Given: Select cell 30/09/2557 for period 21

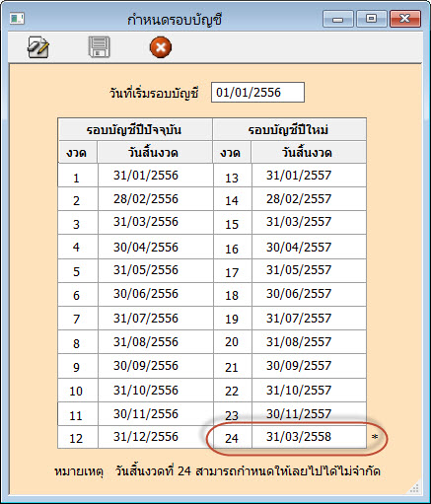Looking at the screenshot, I should pyautogui.click(x=309, y=366).
